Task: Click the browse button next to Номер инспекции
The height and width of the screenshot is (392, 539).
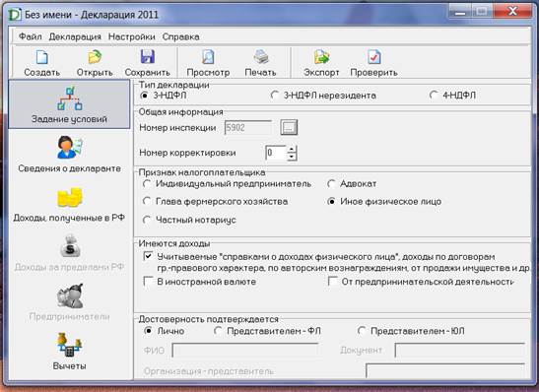Action: 289,128
